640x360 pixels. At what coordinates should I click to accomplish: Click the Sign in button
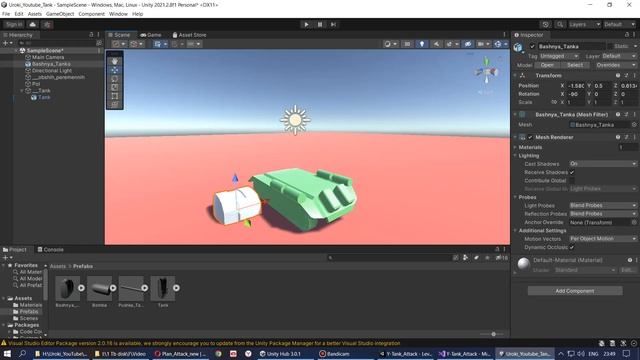(14, 24)
